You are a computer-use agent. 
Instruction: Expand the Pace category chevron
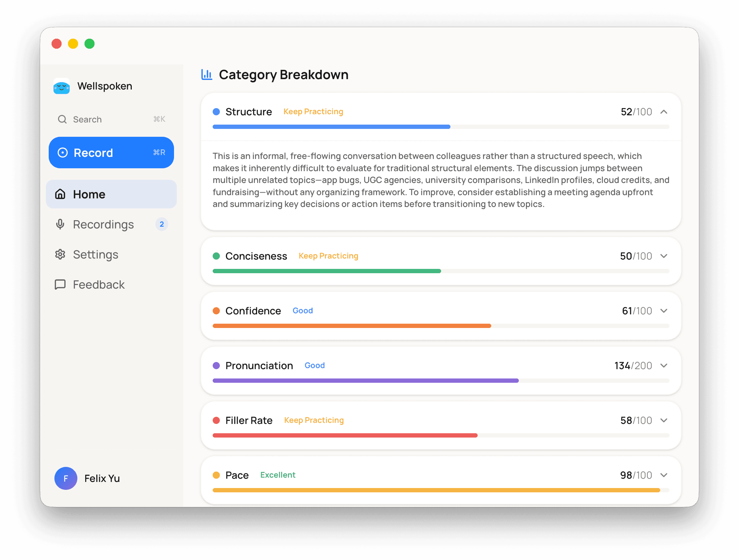(x=664, y=475)
